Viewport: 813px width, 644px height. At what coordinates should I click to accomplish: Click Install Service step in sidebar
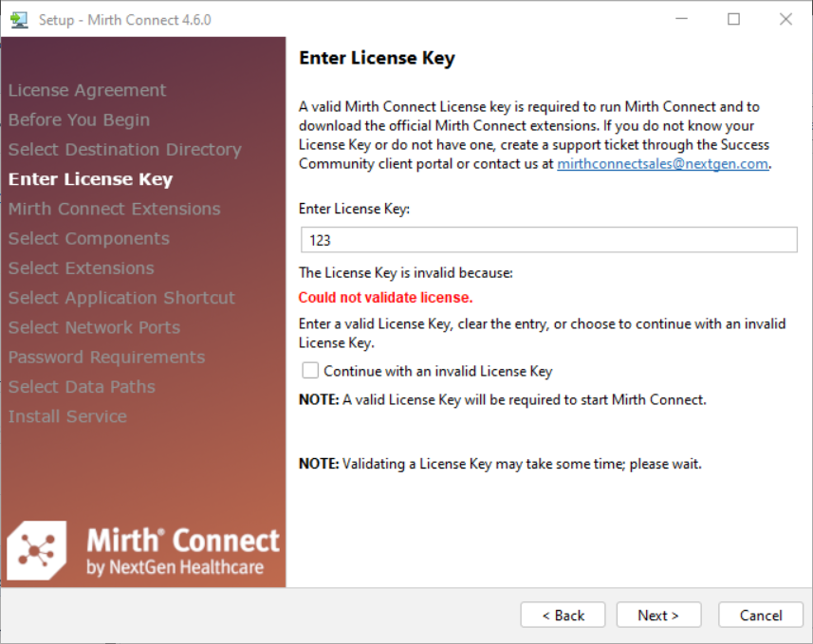click(67, 416)
